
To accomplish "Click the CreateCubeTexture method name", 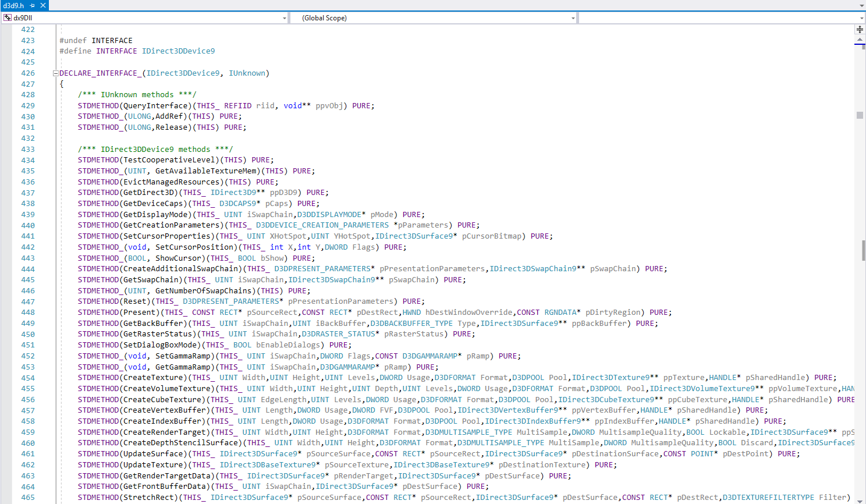I will 162,400.
